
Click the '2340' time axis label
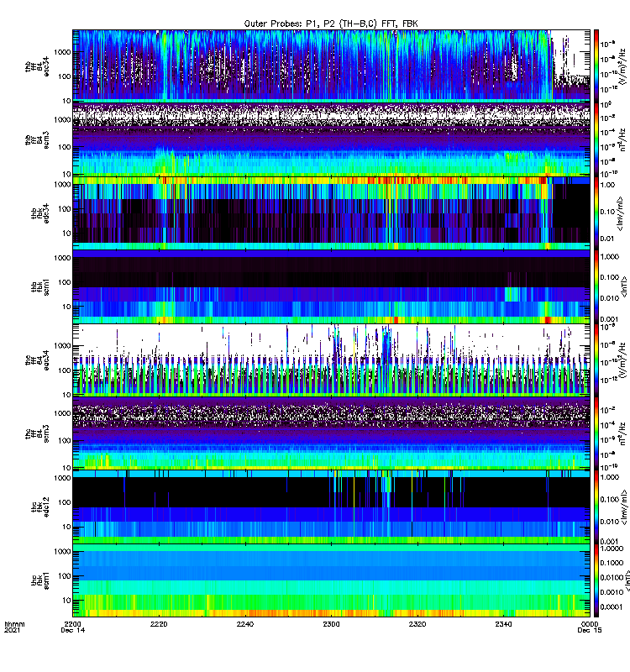[x=503, y=624]
